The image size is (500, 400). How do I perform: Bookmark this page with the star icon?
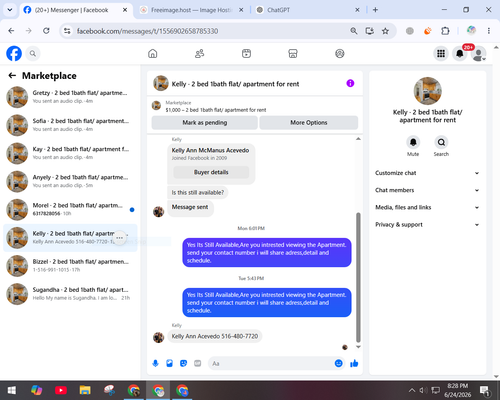385,31
